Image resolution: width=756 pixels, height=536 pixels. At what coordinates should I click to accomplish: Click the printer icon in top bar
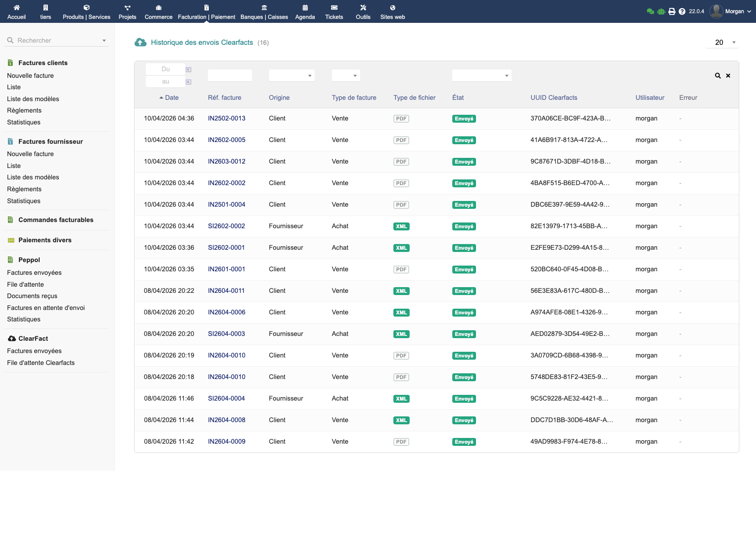coord(672,11)
